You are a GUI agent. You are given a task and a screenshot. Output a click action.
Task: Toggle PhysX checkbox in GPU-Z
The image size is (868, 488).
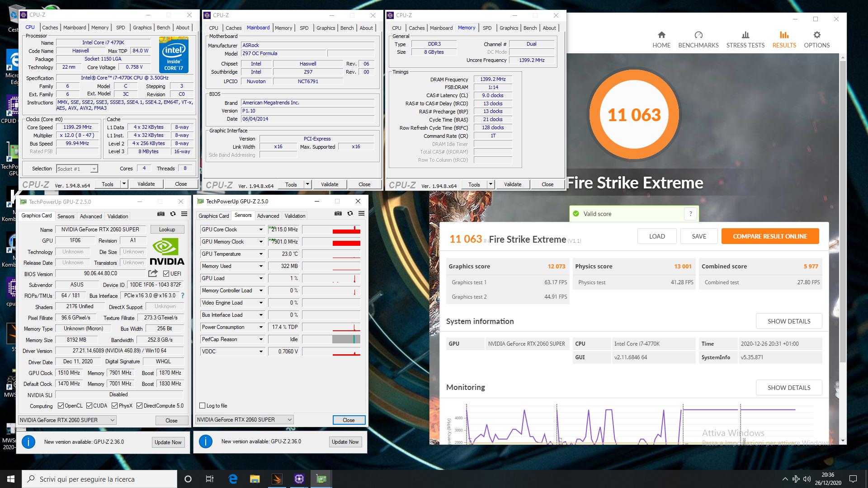tap(114, 406)
